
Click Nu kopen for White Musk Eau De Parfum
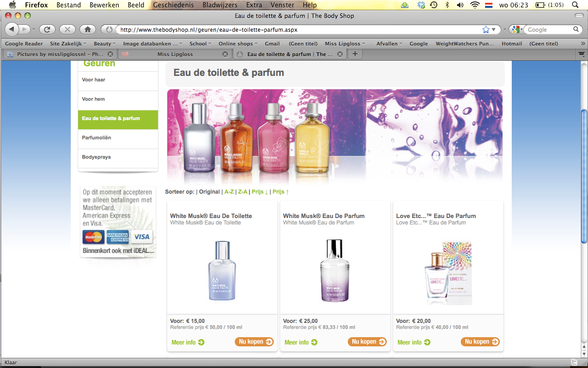click(367, 342)
